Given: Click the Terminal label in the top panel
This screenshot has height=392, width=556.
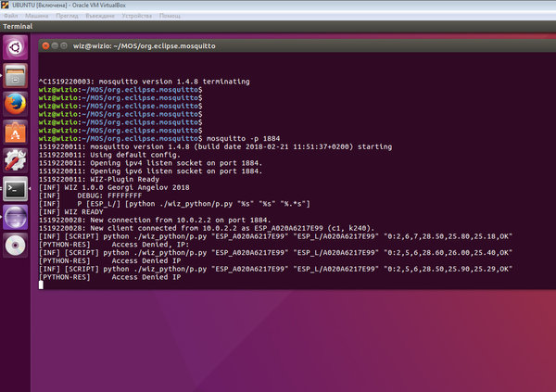Looking at the screenshot, I should (x=18, y=26).
